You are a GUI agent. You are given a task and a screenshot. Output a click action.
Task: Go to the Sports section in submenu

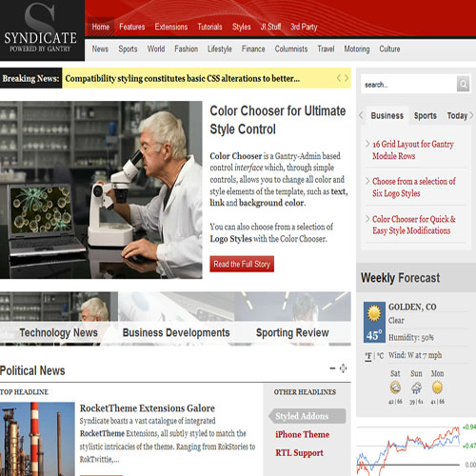(x=128, y=49)
